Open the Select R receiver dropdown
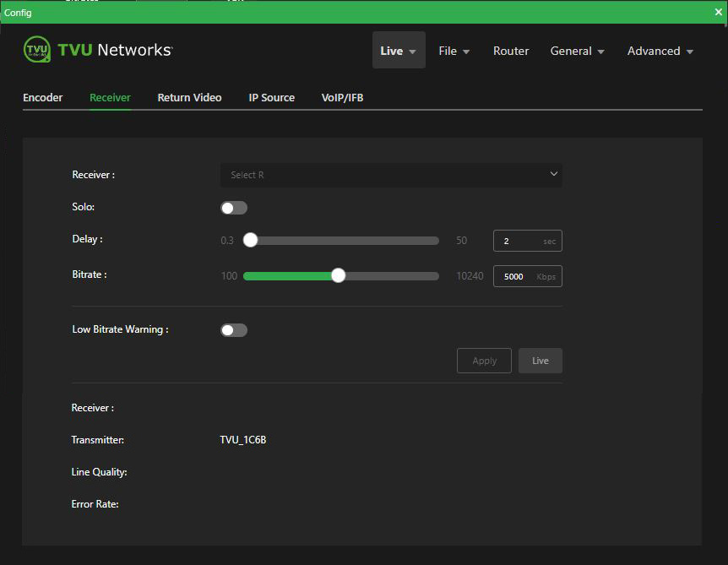This screenshot has width=728, height=565. (391, 175)
